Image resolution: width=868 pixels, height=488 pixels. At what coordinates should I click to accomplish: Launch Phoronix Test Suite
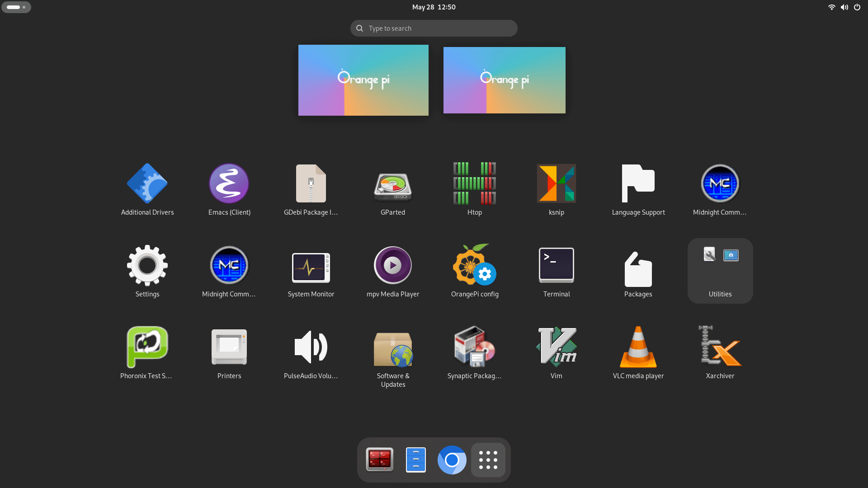pyautogui.click(x=147, y=353)
